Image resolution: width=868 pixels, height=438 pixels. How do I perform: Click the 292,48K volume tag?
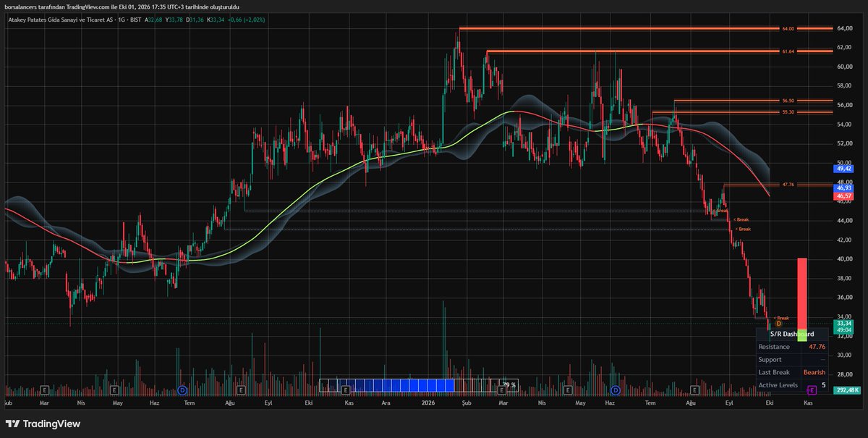(x=846, y=390)
